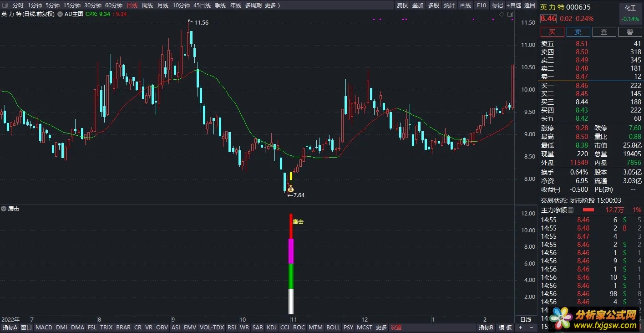This screenshot has width=644, height=333.
Task: Click the 警 alert button
Action: (630, 32)
